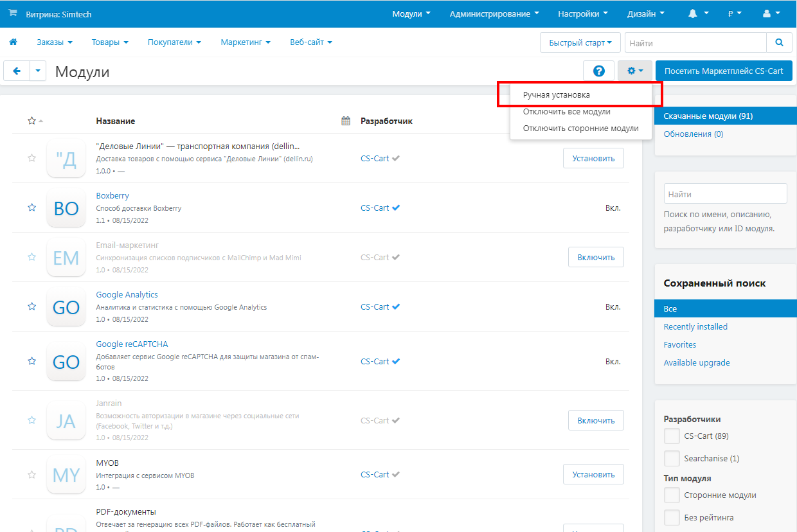Open notifications bell menu
797x532 pixels.
[x=699, y=13]
